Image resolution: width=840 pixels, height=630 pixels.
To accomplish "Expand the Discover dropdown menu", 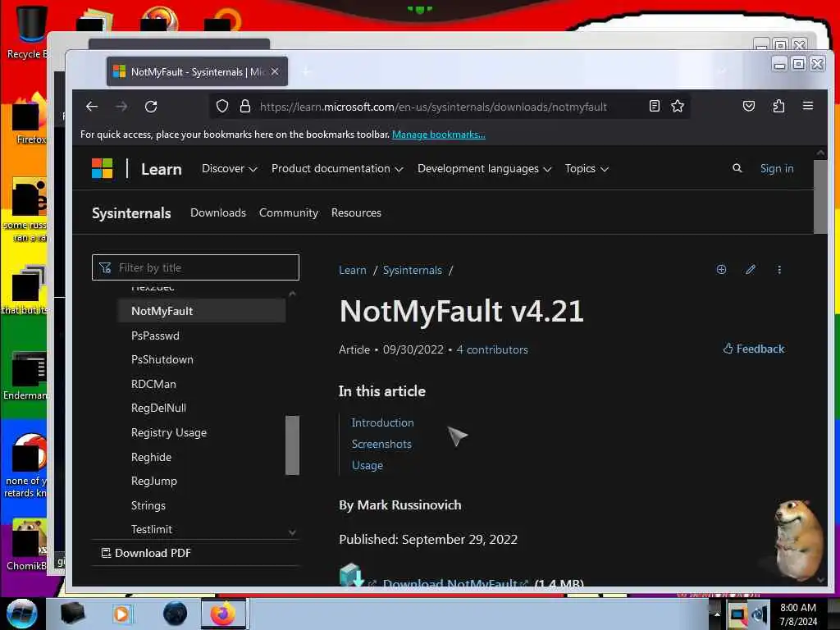I will tap(230, 169).
